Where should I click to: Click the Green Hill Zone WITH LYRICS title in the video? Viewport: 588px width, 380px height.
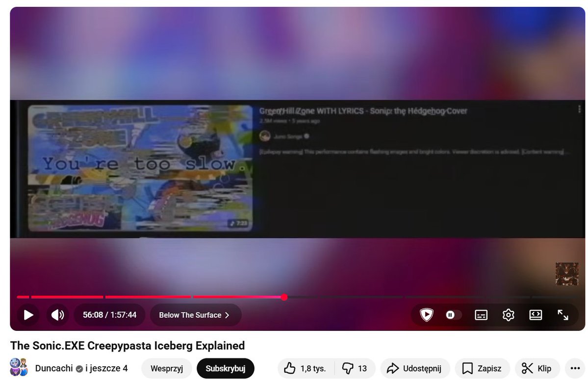(x=363, y=111)
